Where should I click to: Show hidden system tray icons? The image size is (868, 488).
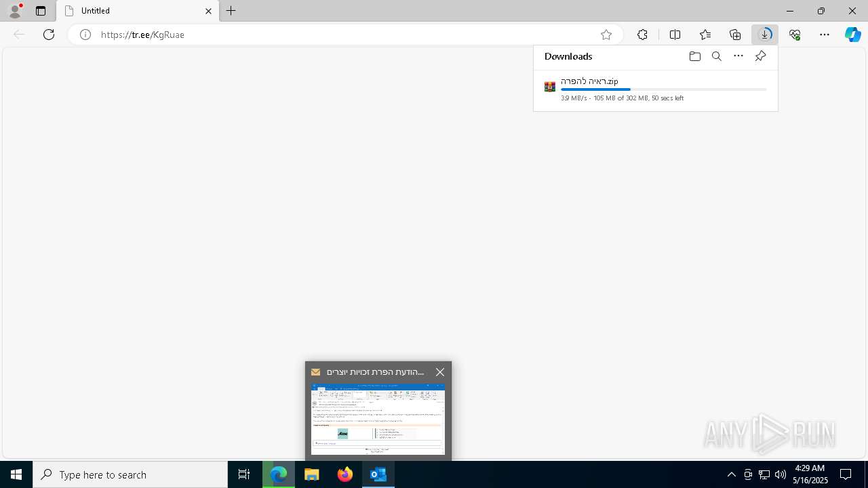click(x=731, y=474)
